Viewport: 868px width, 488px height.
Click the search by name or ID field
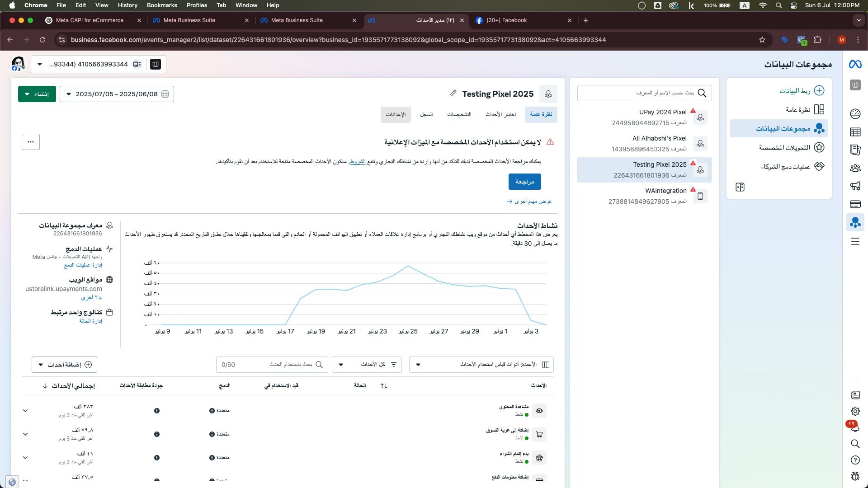click(644, 93)
